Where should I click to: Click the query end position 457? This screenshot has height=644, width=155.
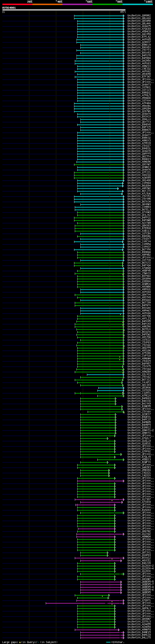(x=122, y=12)
